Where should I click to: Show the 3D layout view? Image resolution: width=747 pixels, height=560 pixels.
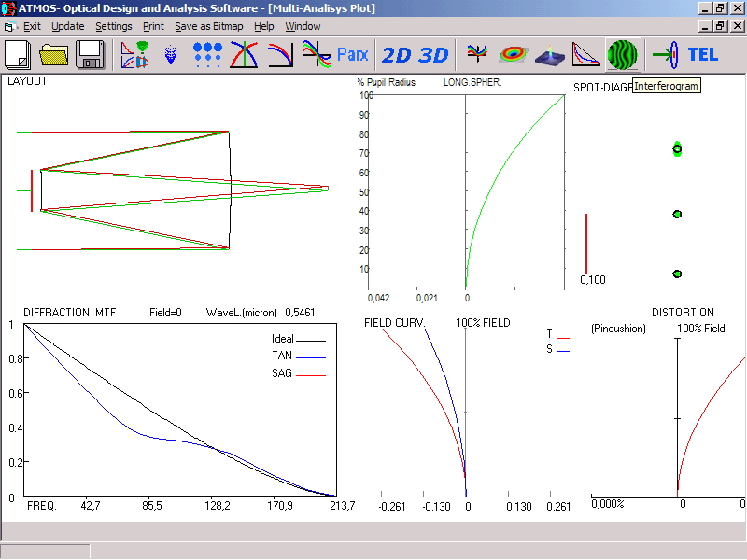click(x=433, y=54)
